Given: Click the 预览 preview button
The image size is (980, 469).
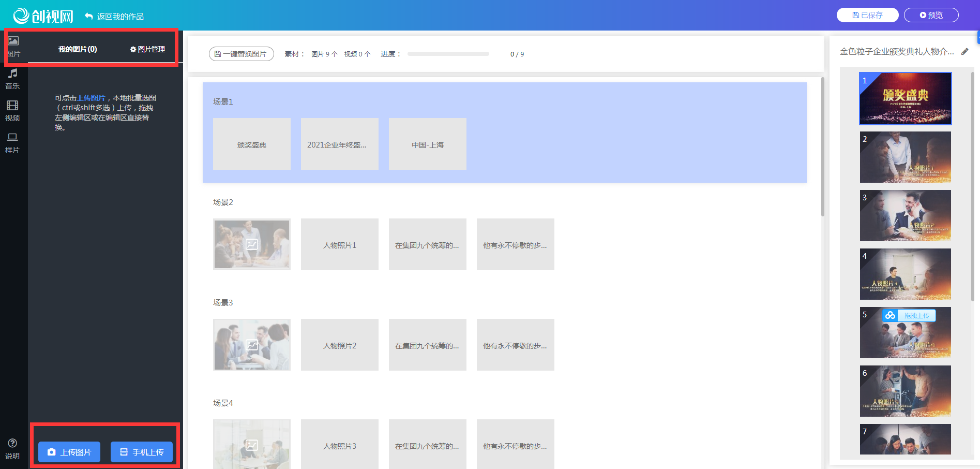Looking at the screenshot, I should point(931,15).
